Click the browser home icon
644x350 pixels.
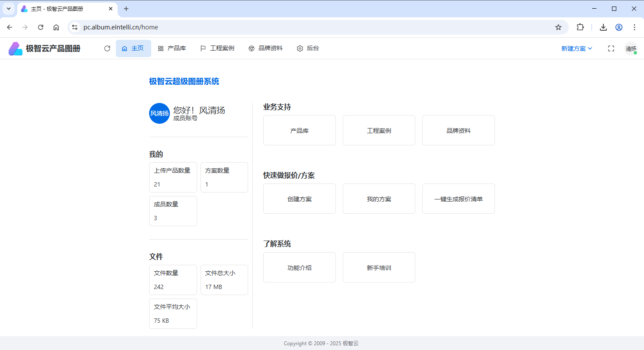tap(56, 27)
